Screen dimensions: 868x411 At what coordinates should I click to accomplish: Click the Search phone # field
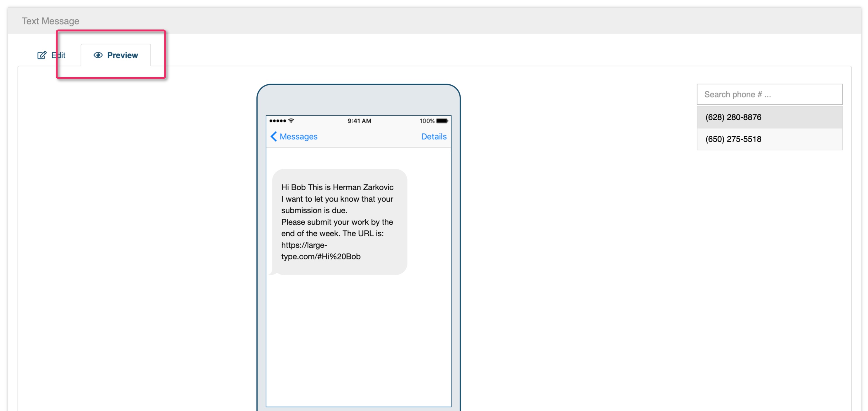click(770, 94)
